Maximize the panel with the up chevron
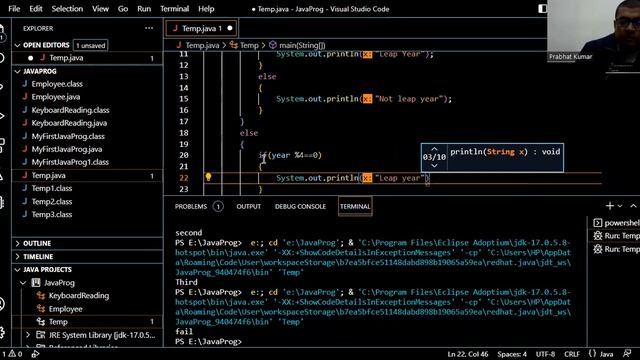Viewport: 640px width, 360px height. [x=633, y=206]
